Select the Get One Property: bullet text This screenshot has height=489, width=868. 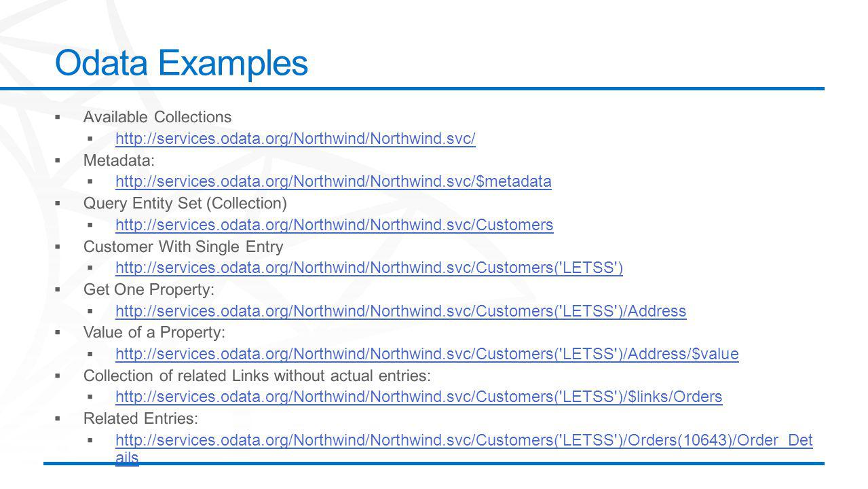(x=149, y=289)
